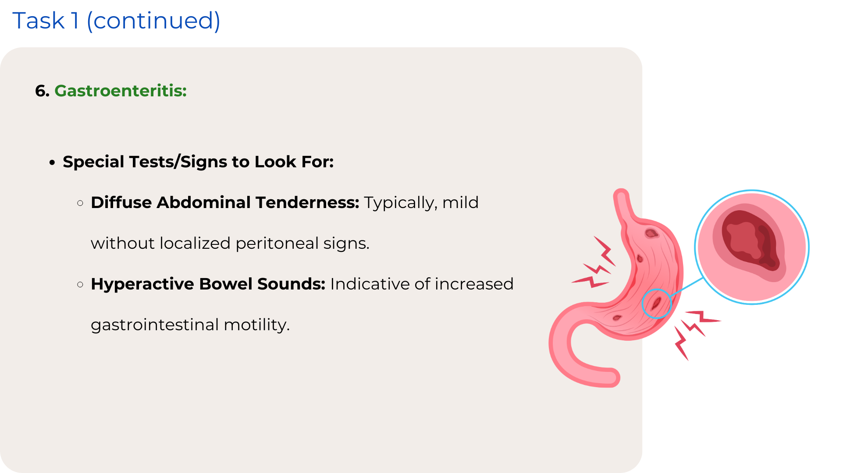Click the text 'Indicative of increased'
This screenshot has height=473, width=868.
[422, 284]
